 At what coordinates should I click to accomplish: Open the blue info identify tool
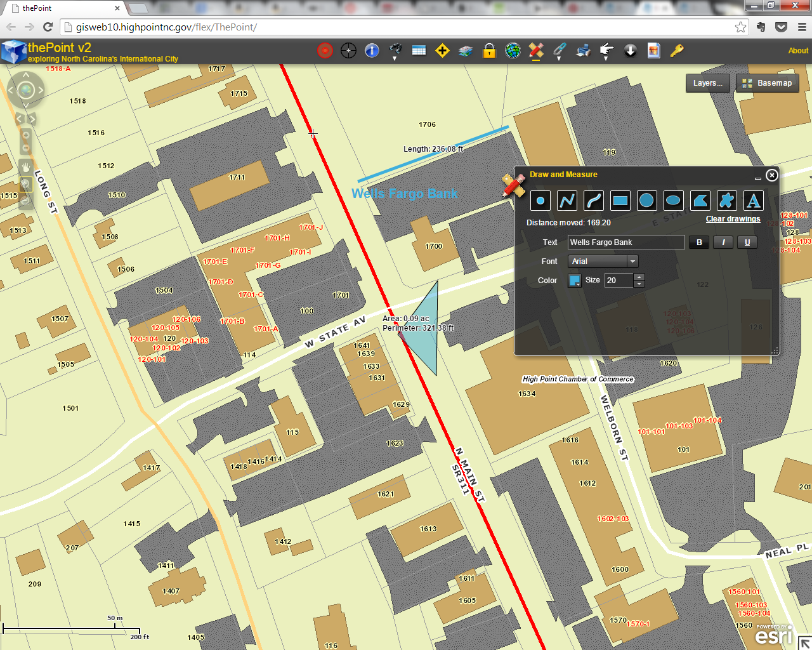click(372, 51)
